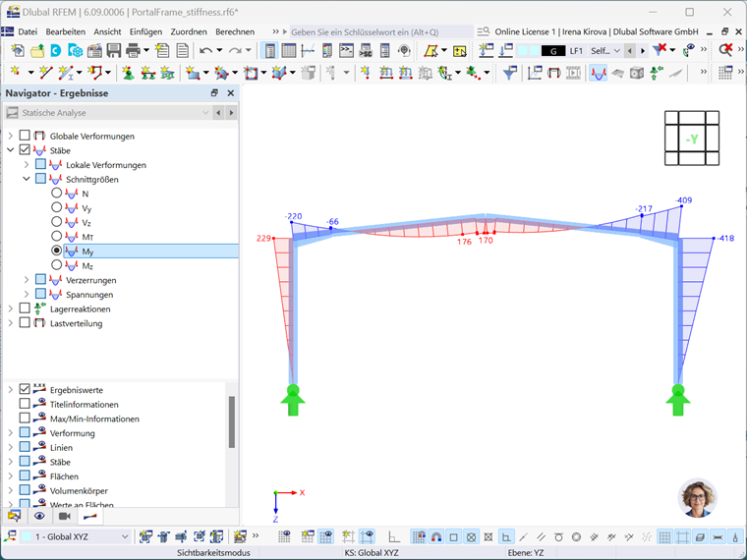This screenshot has width=747, height=560.
Task: Open result diagrams graph icon
Action: [x=535, y=73]
